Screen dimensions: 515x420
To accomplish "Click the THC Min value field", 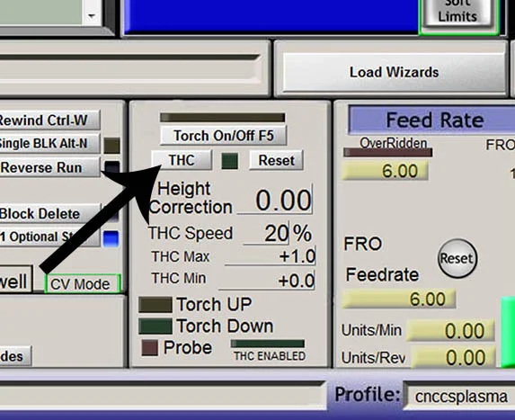I will tap(267, 281).
